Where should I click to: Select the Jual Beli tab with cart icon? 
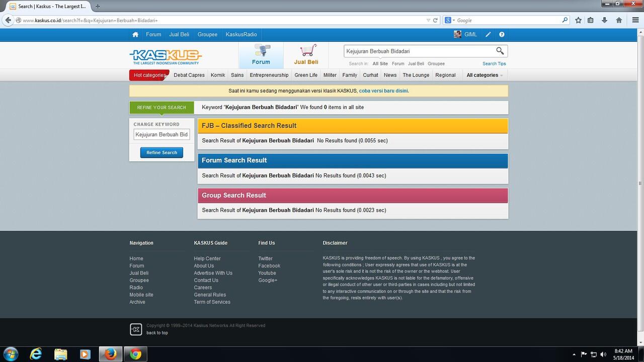(x=306, y=55)
